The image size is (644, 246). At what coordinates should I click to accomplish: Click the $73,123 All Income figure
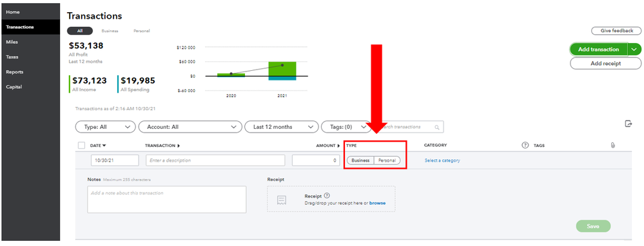pos(89,80)
